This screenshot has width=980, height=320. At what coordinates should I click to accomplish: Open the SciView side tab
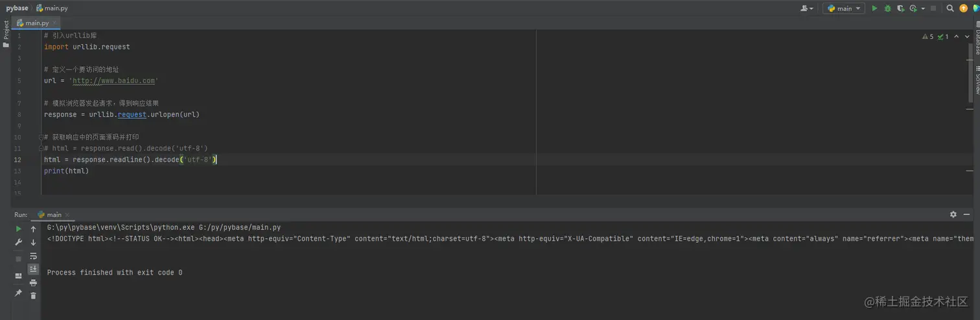pos(976,79)
